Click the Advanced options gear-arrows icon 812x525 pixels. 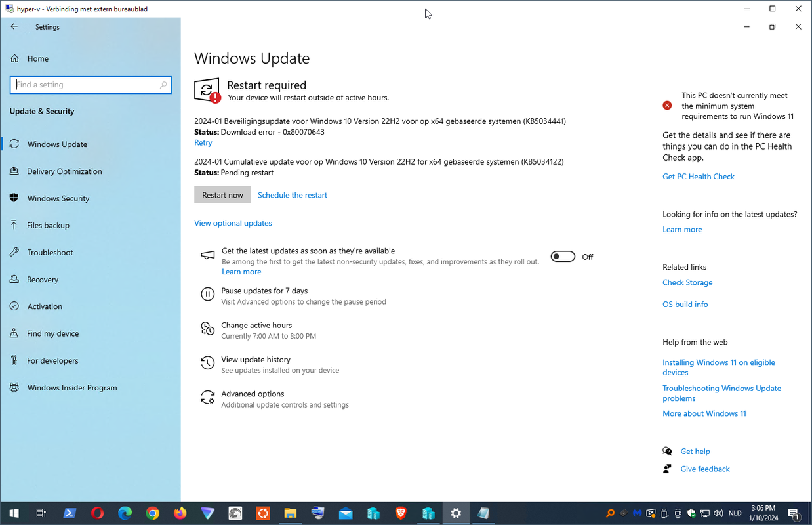[x=207, y=398]
